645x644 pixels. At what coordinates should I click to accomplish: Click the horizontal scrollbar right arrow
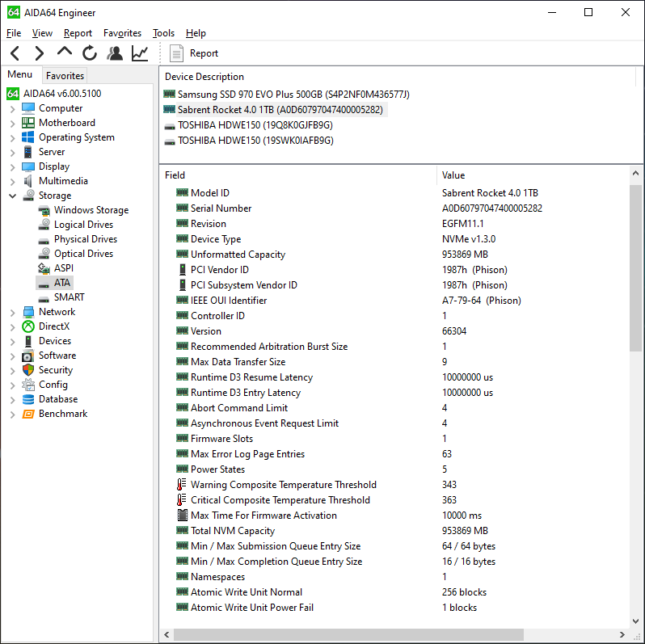[x=622, y=634]
